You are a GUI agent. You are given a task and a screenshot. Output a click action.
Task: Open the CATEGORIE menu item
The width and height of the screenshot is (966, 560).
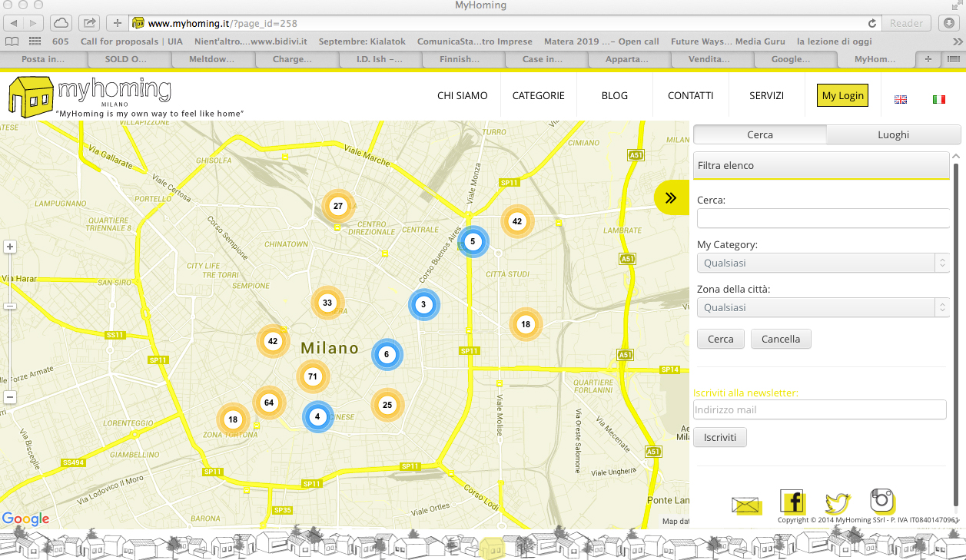(539, 96)
